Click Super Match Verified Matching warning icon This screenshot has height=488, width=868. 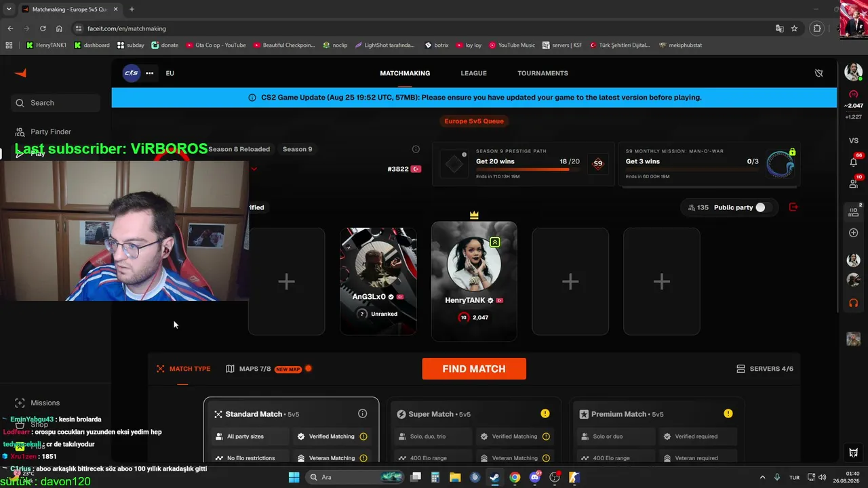pos(547,436)
